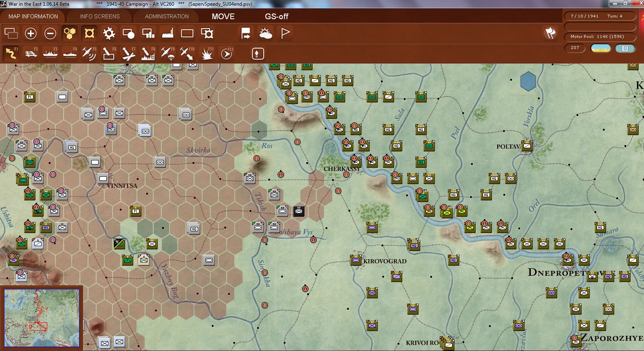Click the rectangle-with-bars icon
This screenshot has height=351, width=644.
click(148, 33)
